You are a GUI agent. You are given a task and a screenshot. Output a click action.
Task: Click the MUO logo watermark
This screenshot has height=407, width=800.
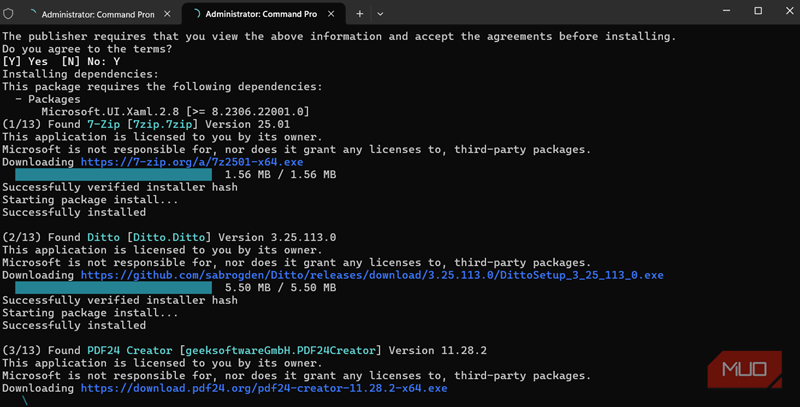(x=745, y=373)
